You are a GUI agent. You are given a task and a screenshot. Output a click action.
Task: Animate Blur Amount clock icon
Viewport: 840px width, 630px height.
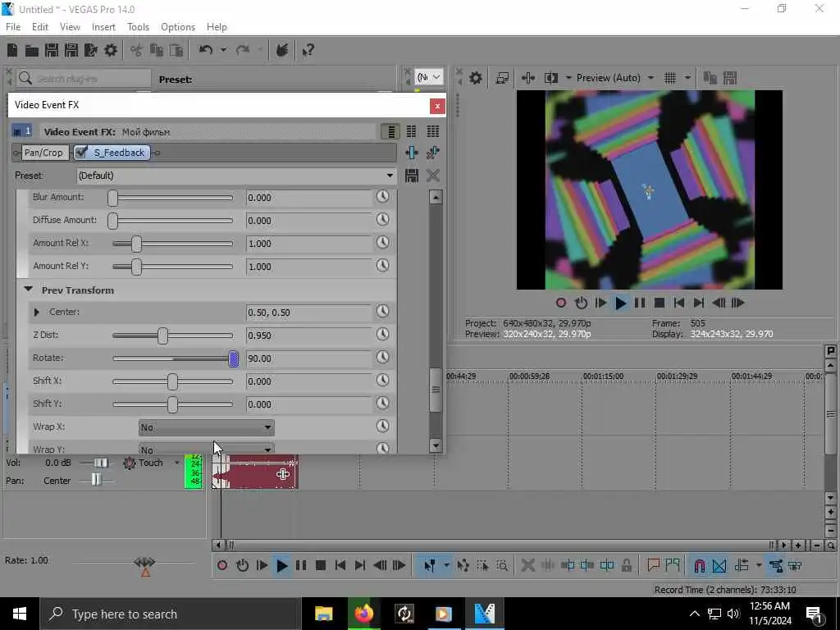(x=382, y=197)
